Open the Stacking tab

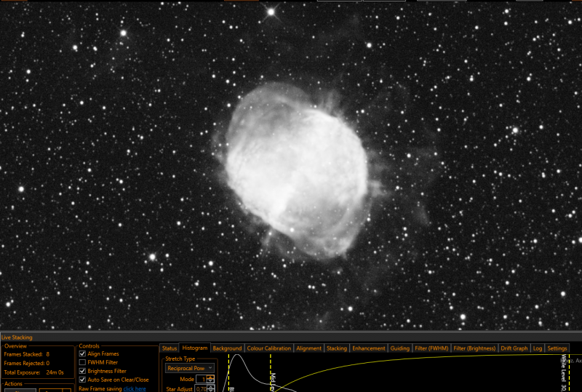tap(337, 348)
